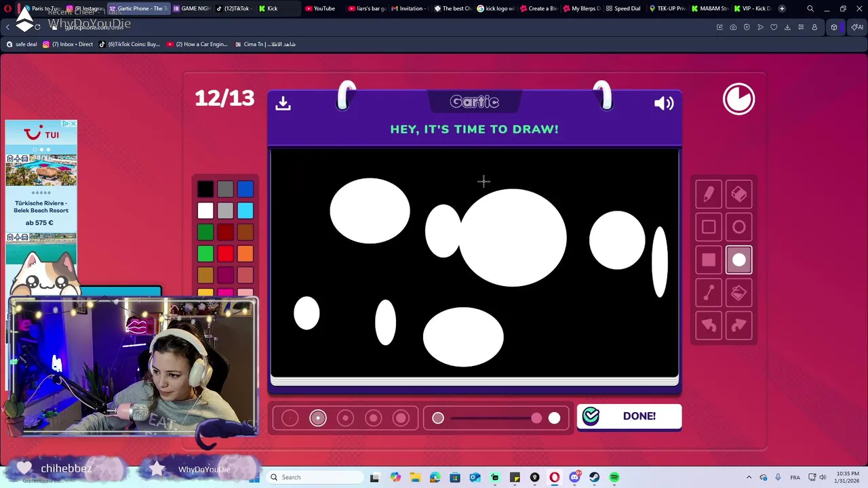
Task: Pick the maroon magenta color swatch
Action: click(x=226, y=275)
